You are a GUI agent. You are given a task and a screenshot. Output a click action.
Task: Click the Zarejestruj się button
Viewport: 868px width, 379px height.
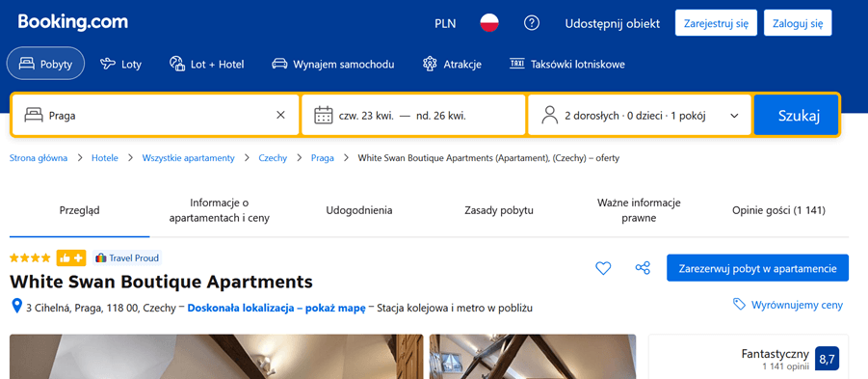[717, 23]
